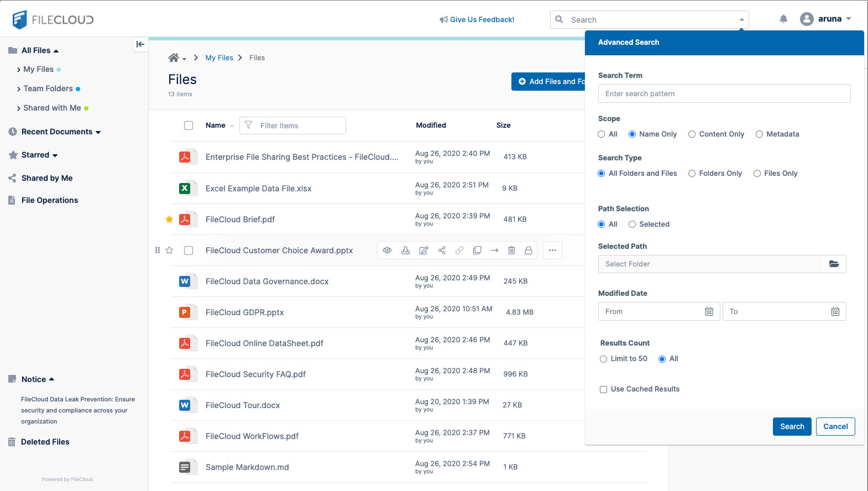Delete the Customer Choice Award file
Screen dimensions: 868x491
(511, 250)
